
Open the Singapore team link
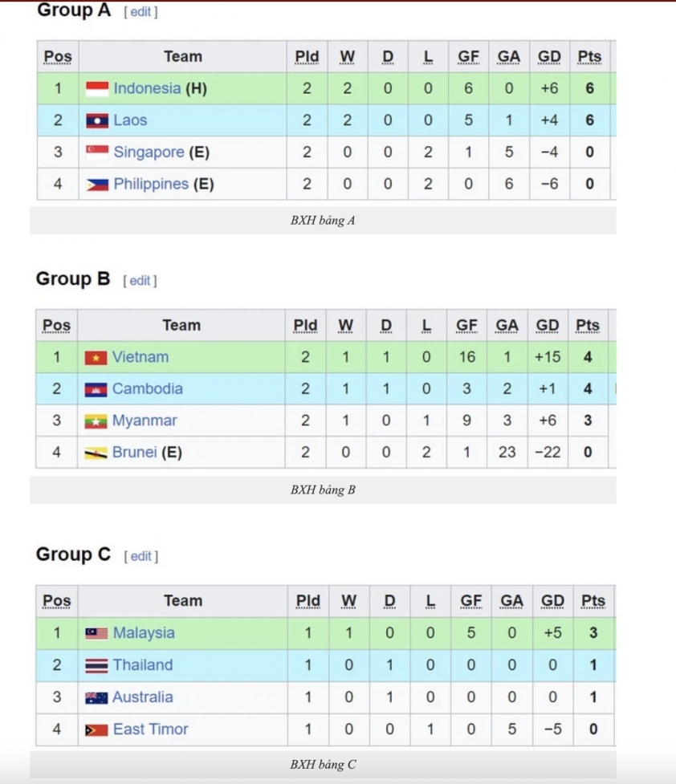(149, 152)
